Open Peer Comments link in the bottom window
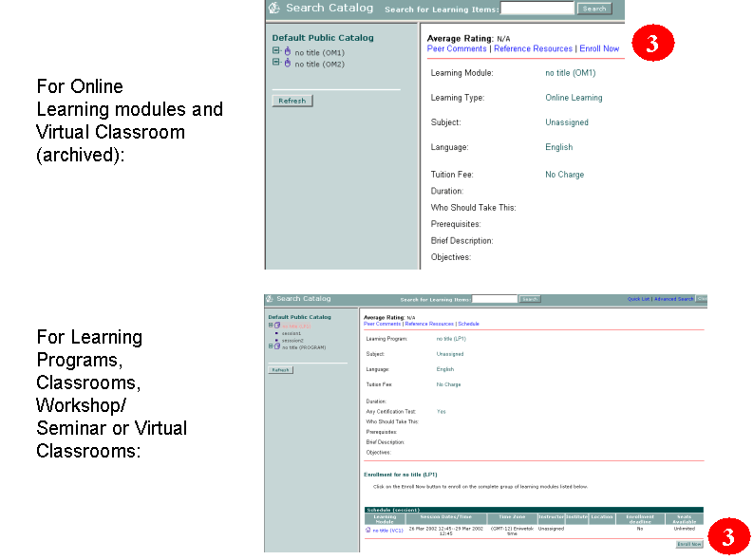The image size is (753, 560). pyautogui.click(x=382, y=324)
